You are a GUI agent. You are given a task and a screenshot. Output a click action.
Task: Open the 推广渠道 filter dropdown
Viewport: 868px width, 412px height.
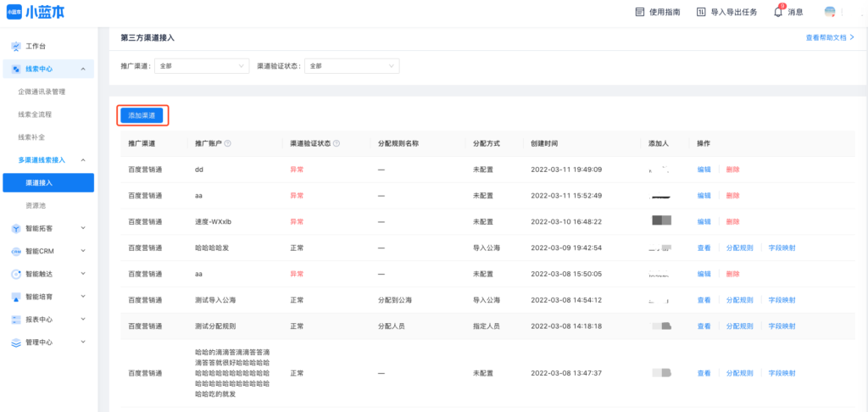click(202, 65)
